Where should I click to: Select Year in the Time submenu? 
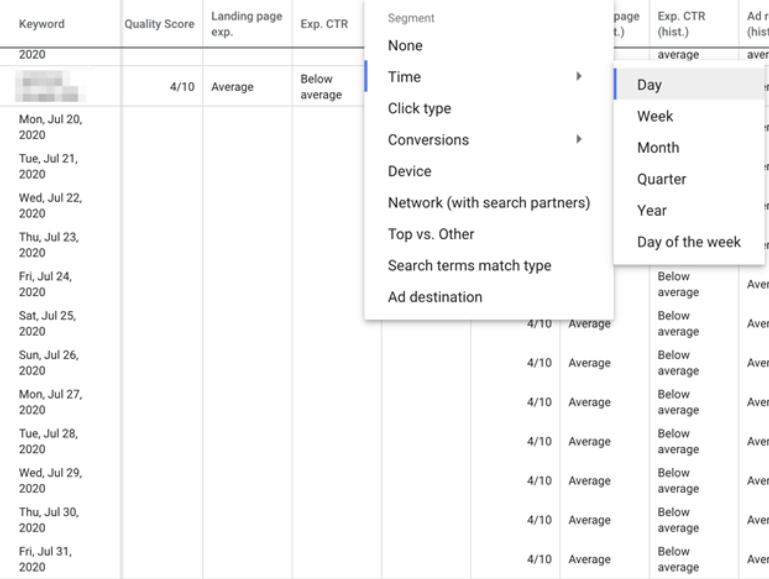tap(652, 211)
